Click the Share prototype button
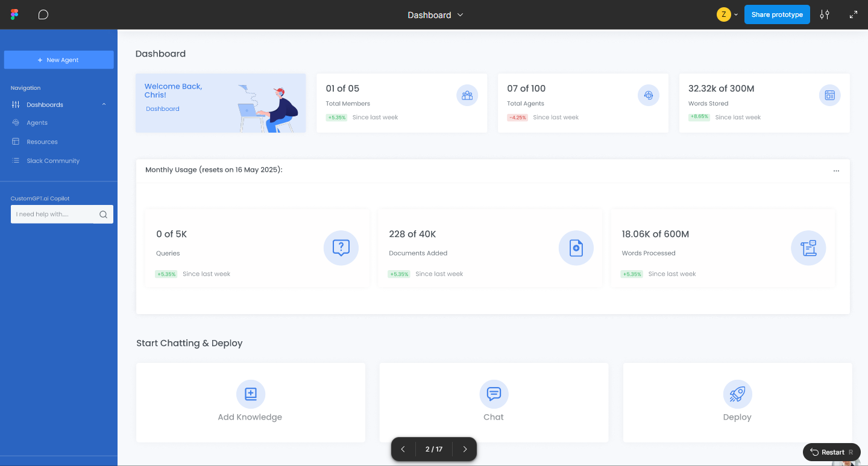868x466 pixels. pos(776,14)
